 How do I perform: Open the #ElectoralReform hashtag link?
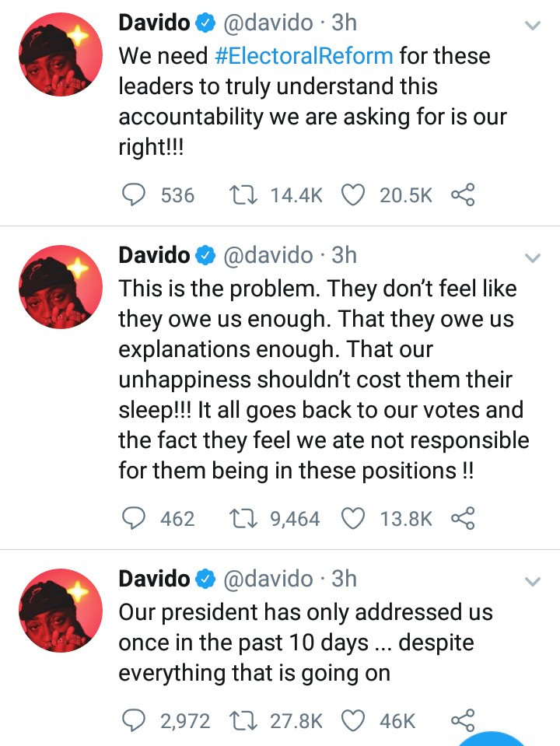point(304,56)
